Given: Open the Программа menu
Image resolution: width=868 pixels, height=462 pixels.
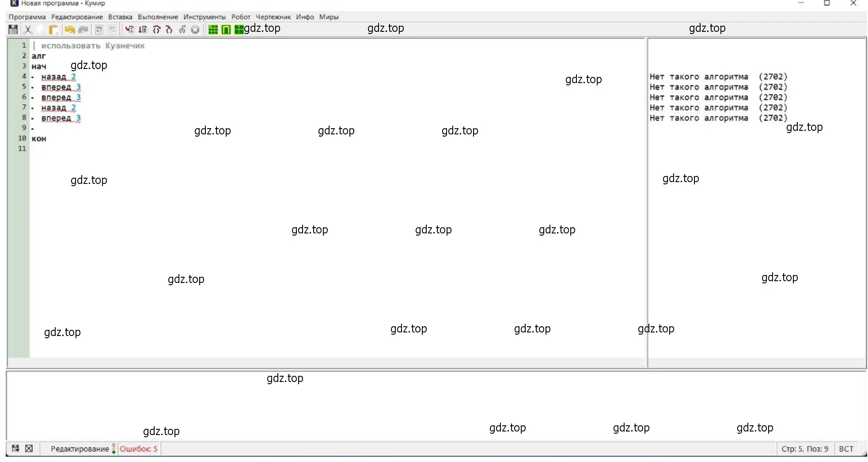Looking at the screenshot, I should pyautogui.click(x=27, y=17).
